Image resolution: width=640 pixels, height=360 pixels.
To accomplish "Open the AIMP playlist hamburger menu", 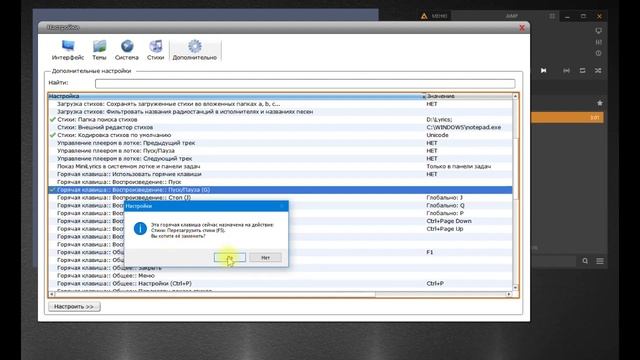I will click(600, 261).
